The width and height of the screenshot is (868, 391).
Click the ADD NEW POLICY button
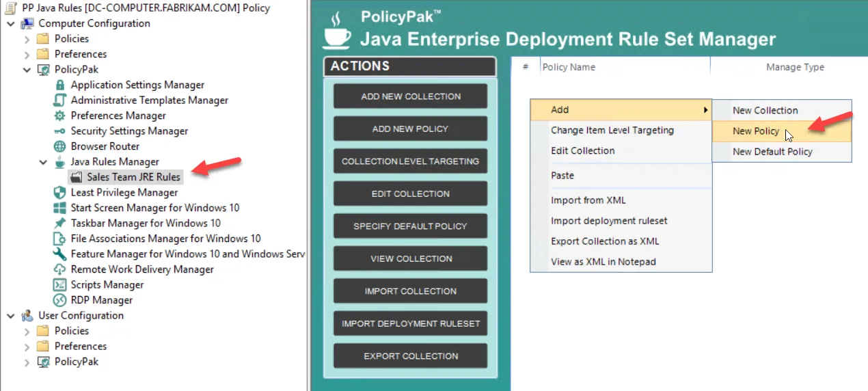(410, 129)
